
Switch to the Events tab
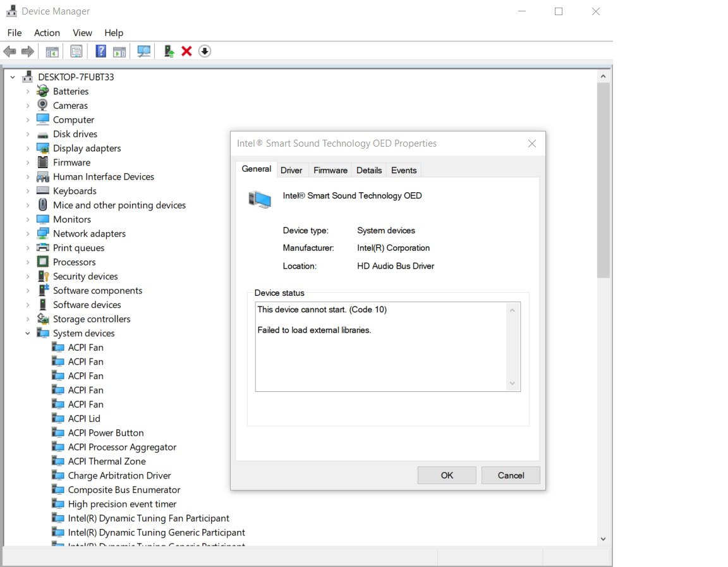coord(404,171)
